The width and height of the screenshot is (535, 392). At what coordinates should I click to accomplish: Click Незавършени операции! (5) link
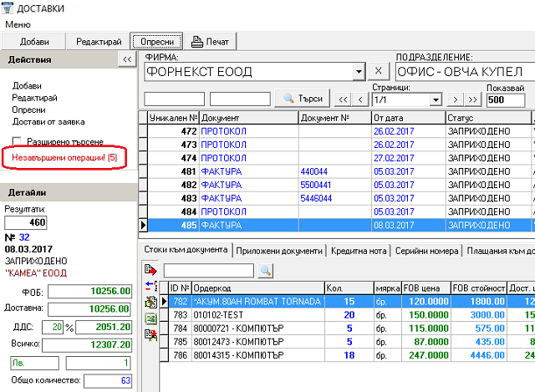64,158
